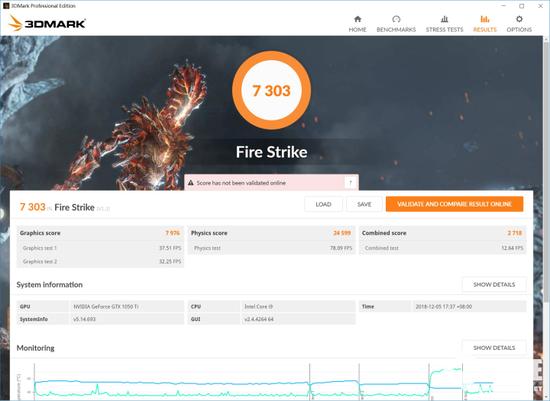Viewport: 550px width, 401px height.
Task: Expand System information with Show Details
Action: 494,285
